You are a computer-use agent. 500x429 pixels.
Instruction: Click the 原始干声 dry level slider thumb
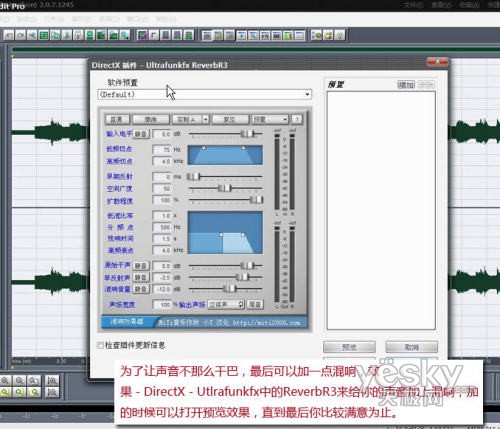[247, 265]
